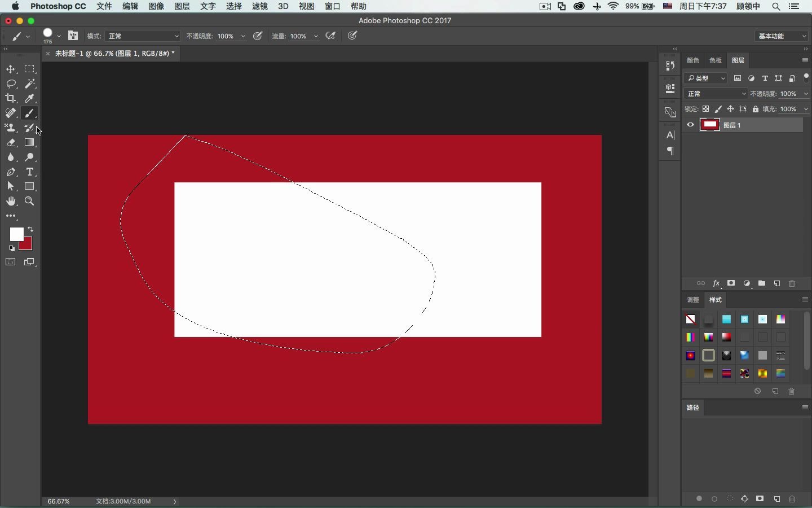
Task: Select the Eraser tool
Action: [x=11, y=142]
